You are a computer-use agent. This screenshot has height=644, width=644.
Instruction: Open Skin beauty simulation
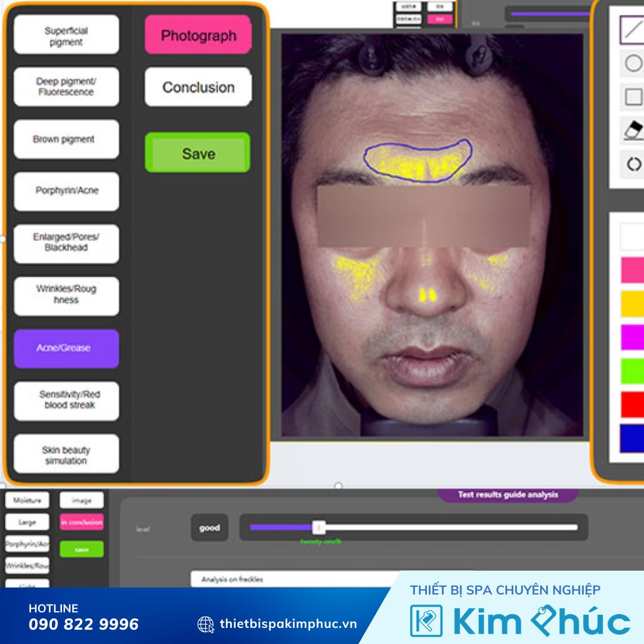click(x=66, y=456)
